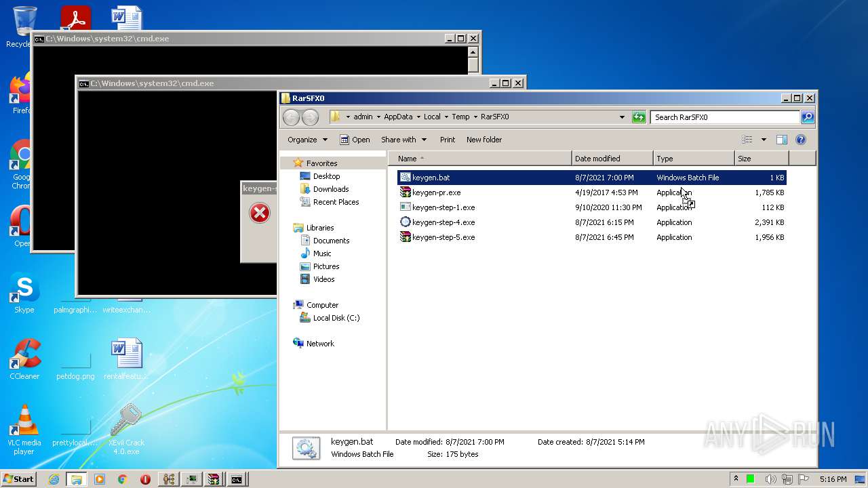Click the Temp breadcrumb segment

460,117
